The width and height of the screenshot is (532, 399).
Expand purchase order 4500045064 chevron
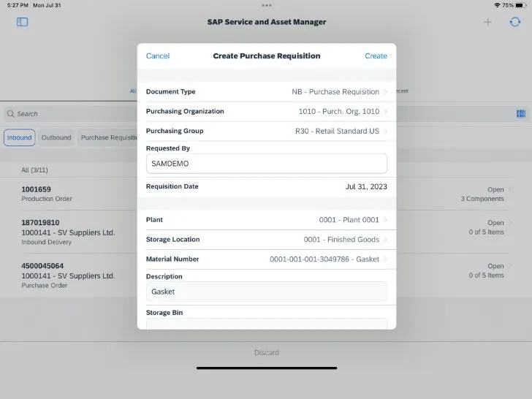tap(509, 266)
